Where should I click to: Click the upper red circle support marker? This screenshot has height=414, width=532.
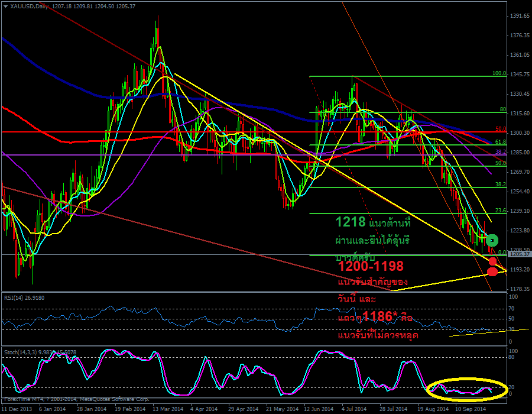pyautogui.click(x=492, y=261)
